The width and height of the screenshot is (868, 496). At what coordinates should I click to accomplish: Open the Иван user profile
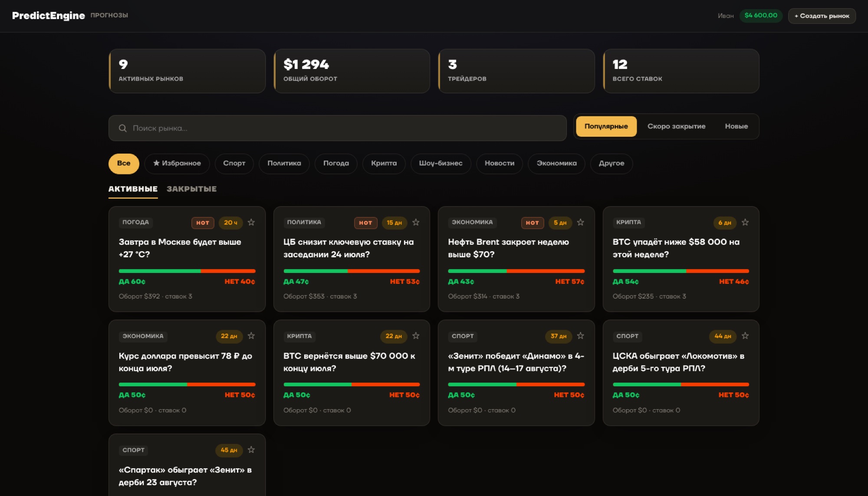point(725,16)
